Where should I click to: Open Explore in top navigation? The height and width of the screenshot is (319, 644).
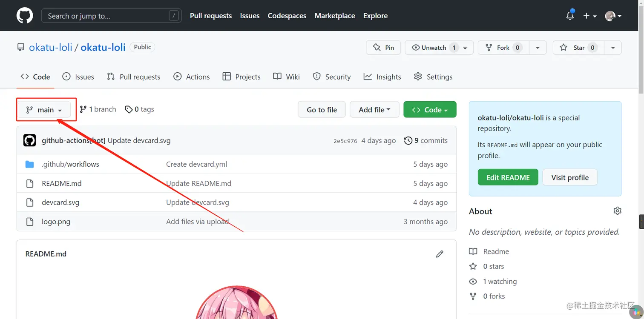[375, 16]
